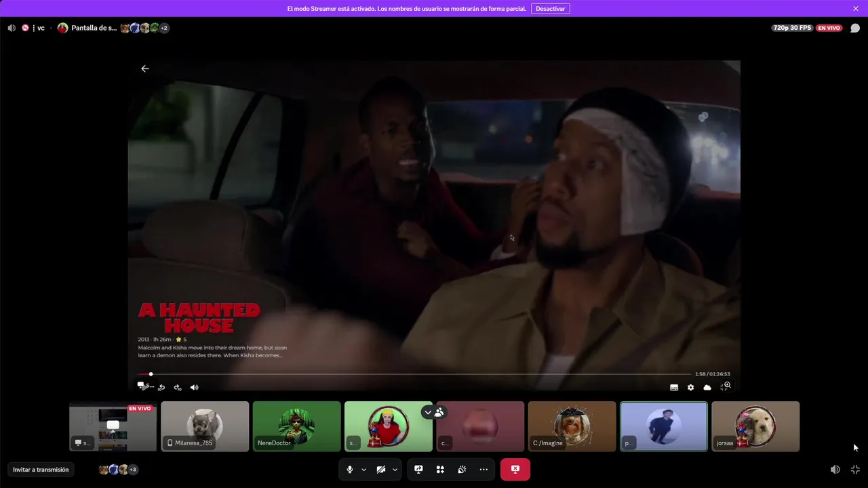Toggle the camera button
The image size is (868, 488).
pyautogui.click(x=381, y=470)
